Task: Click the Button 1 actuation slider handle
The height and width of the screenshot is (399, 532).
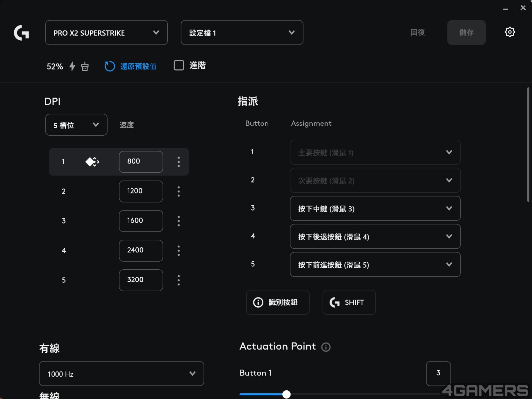Action: (286, 394)
